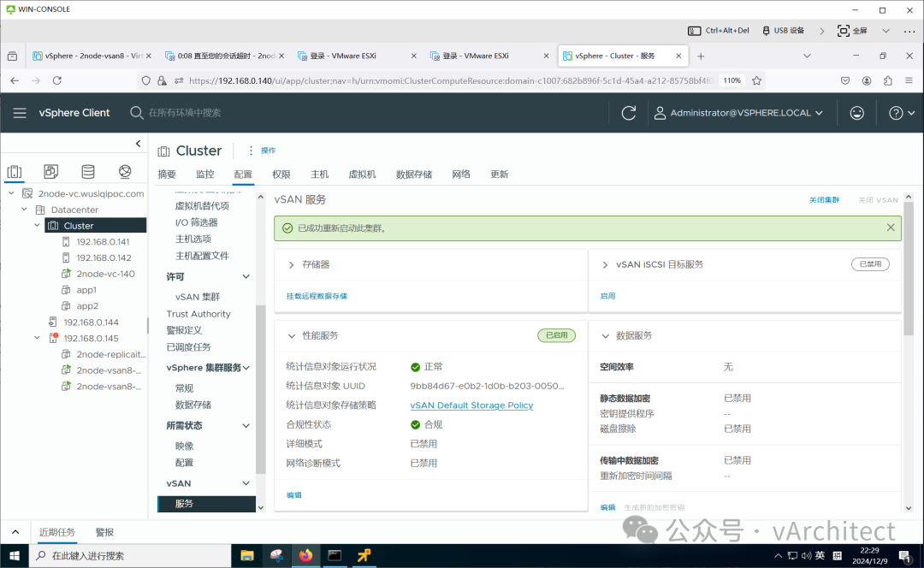Collapse the 许可 settings group
The width and height of the screenshot is (924, 568).
[246, 276]
